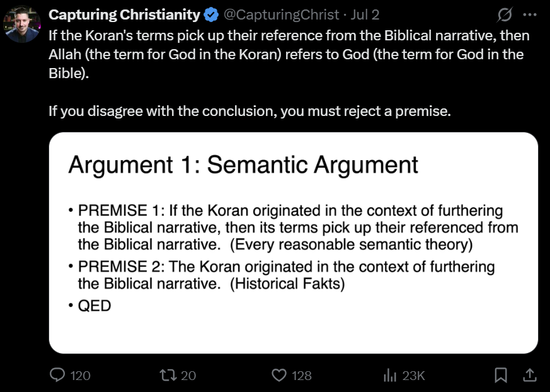550x392 pixels.
Task: Click the 23K views count
Action: tap(414, 376)
